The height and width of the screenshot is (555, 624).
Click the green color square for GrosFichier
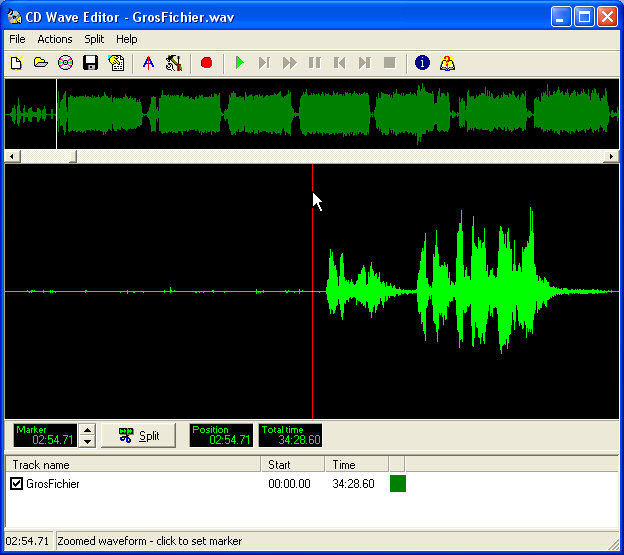click(397, 484)
